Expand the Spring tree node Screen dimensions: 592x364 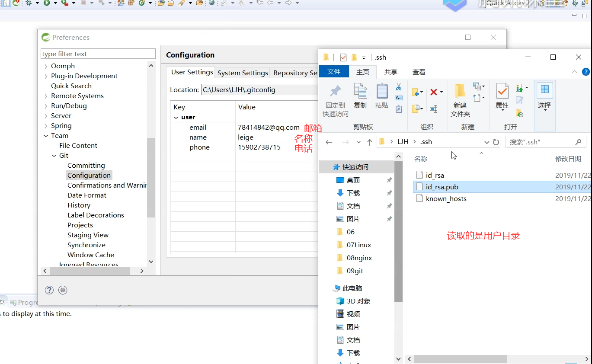click(x=46, y=126)
